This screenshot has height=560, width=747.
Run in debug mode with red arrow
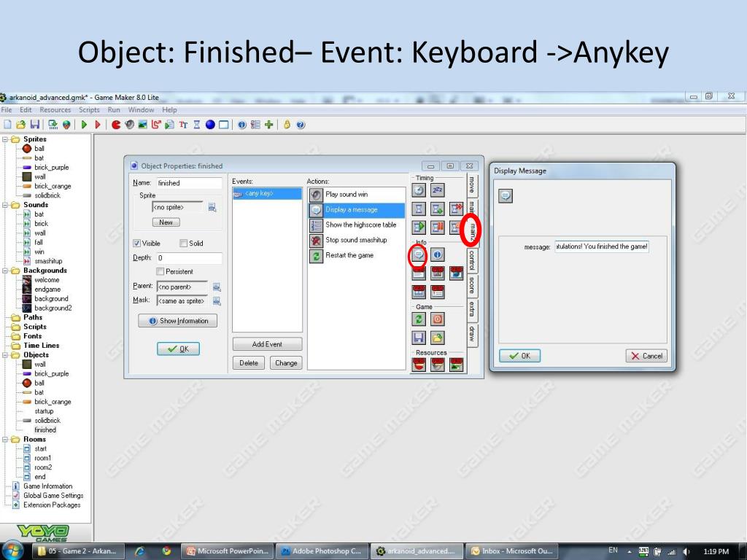coord(98,125)
